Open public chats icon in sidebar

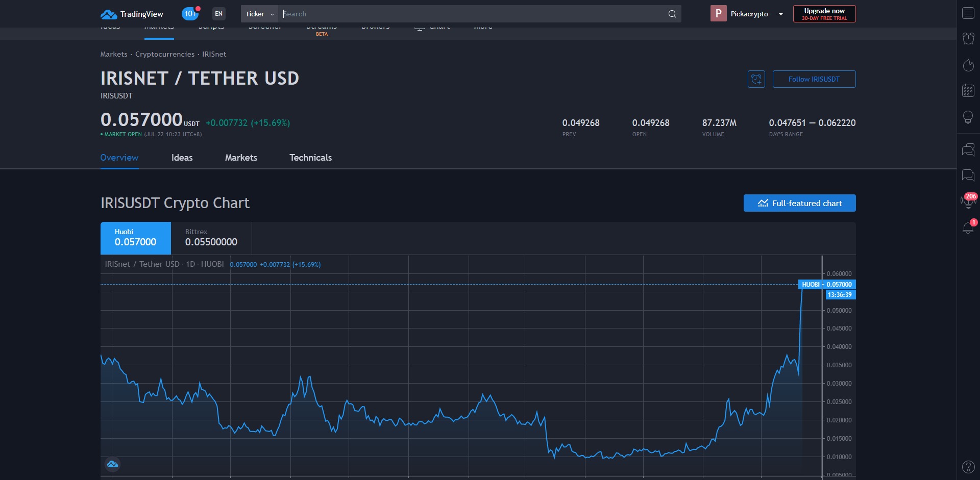pyautogui.click(x=968, y=150)
